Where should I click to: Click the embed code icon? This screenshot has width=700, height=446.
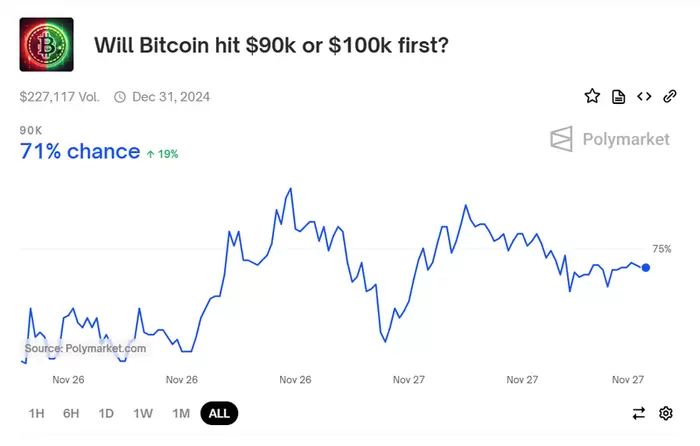tap(644, 97)
